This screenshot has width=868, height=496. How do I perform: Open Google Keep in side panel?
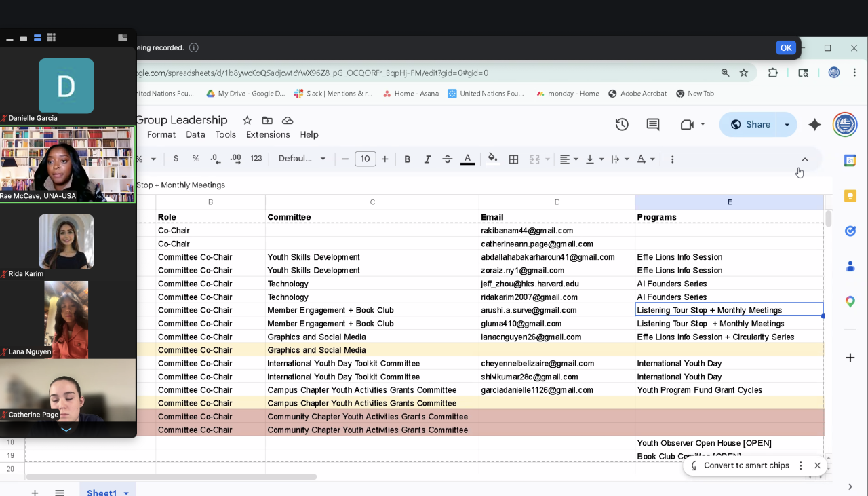[850, 196]
